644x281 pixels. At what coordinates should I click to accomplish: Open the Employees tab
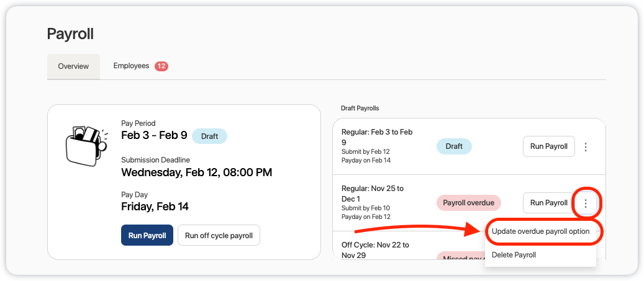click(131, 66)
